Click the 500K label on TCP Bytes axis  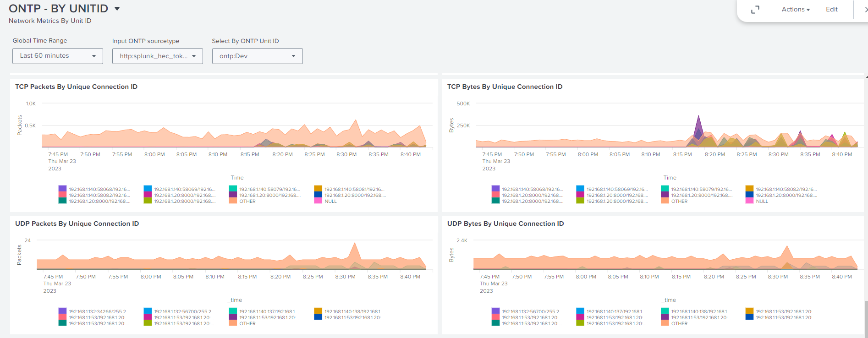coord(463,104)
